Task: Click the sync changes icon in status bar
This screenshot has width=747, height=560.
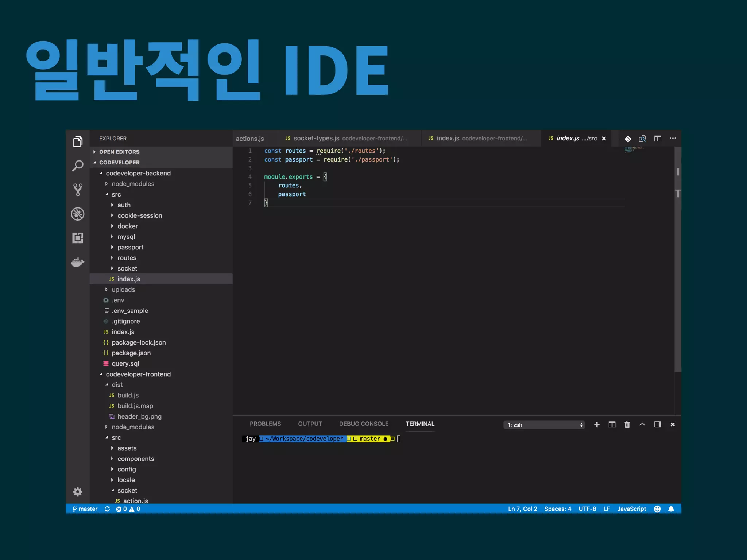Action: click(x=107, y=509)
